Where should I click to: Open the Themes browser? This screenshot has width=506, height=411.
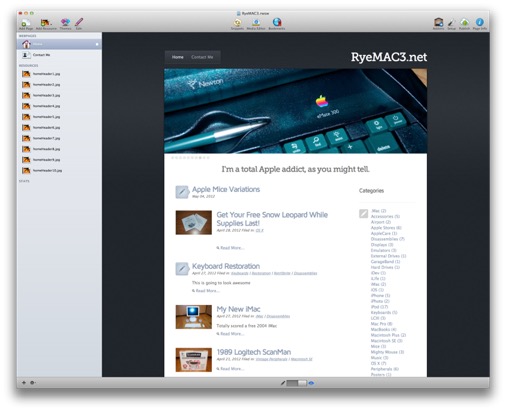65,23
